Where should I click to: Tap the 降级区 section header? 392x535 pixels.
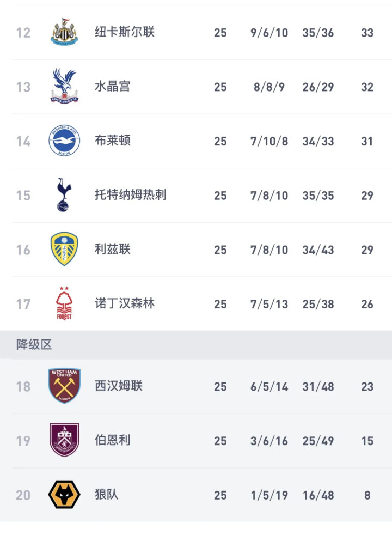click(34, 344)
